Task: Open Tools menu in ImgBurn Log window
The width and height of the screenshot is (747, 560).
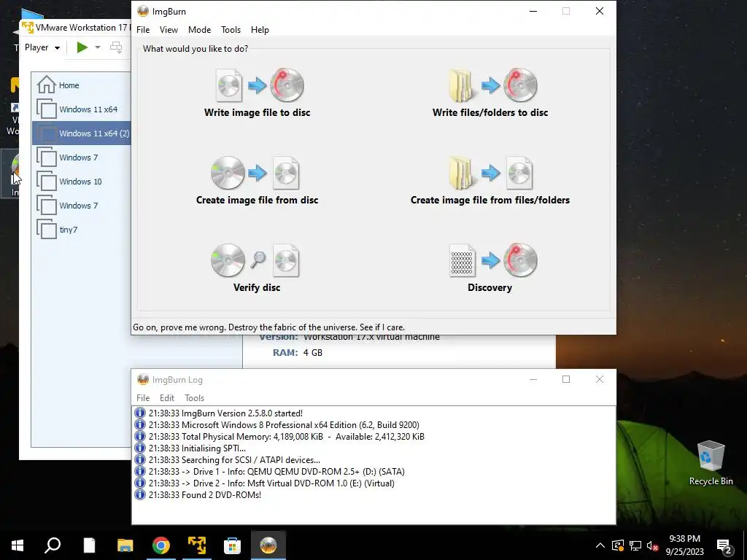Action: tap(194, 397)
